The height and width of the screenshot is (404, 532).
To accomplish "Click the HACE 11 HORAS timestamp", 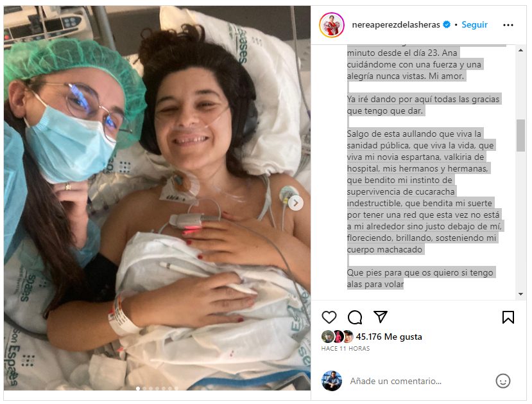I will (345, 349).
